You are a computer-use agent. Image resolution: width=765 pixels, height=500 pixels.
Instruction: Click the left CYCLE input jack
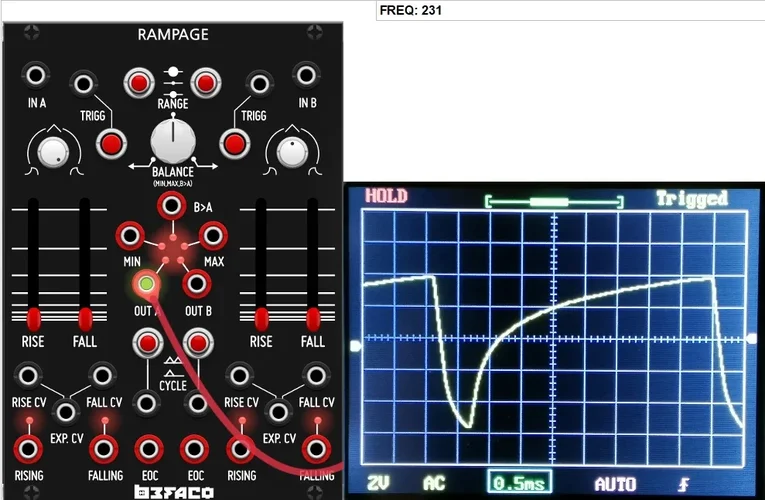(x=147, y=403)
